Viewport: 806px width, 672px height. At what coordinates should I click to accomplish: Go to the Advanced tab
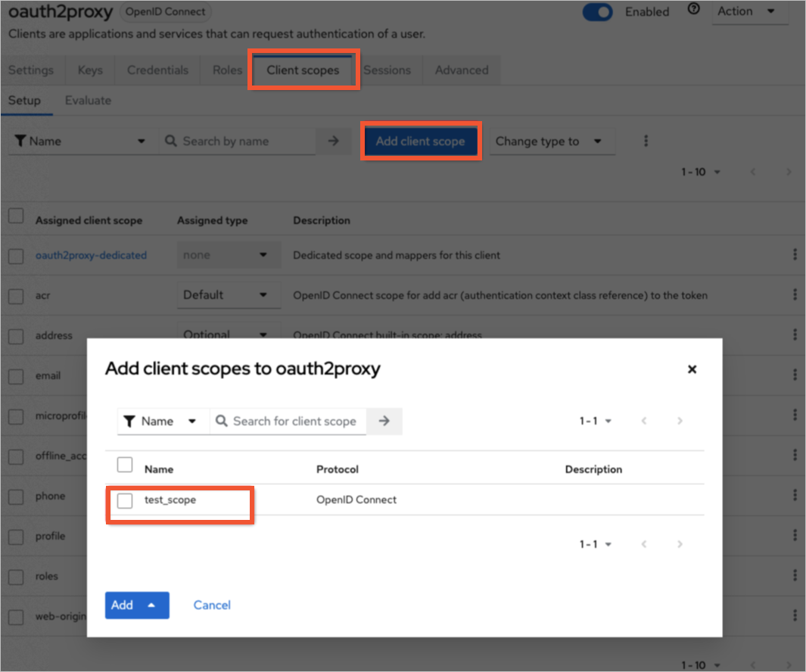(462, 70)
